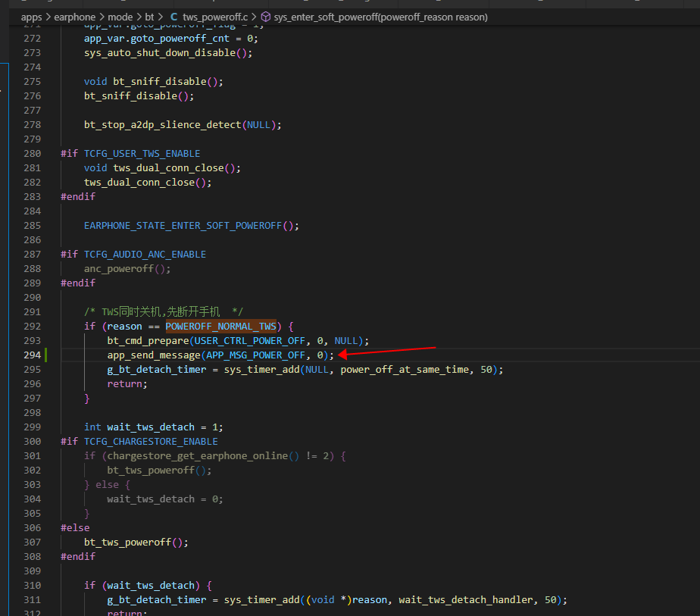Click the highlighted POWEROFF_NORMAL_TWS identifier
This screenshot has width=700, height=616.
[x=221, y=327]
